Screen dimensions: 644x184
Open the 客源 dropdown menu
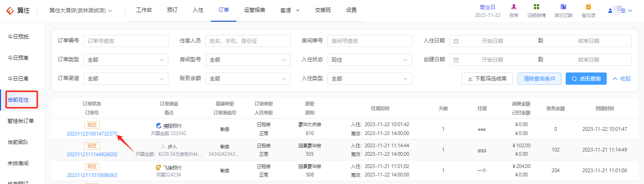click(x=290, y=10)
